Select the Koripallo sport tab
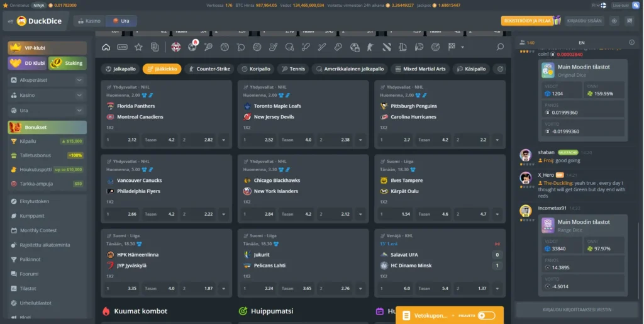Screen dimensions: 644x324 tap(256, 69)
